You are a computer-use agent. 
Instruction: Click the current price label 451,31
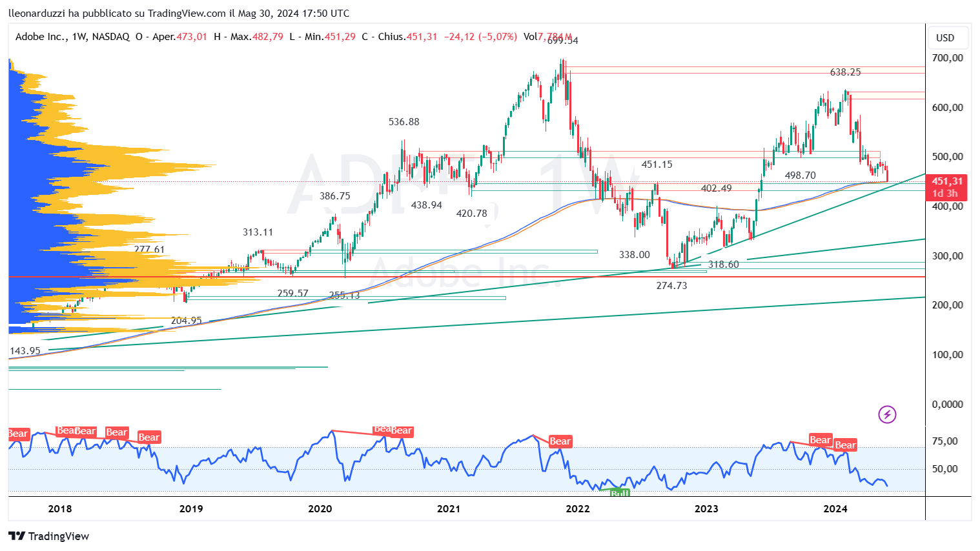(x=947, y=181)
